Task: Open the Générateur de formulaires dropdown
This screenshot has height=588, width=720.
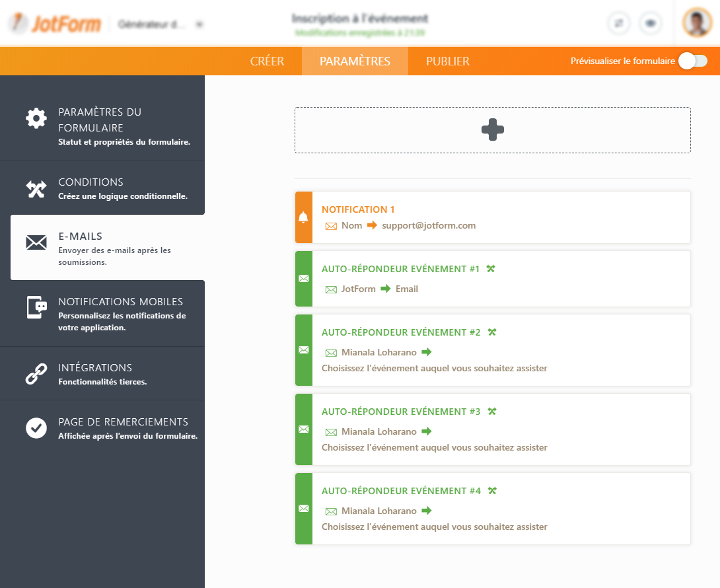Action: tap(160, 24)
